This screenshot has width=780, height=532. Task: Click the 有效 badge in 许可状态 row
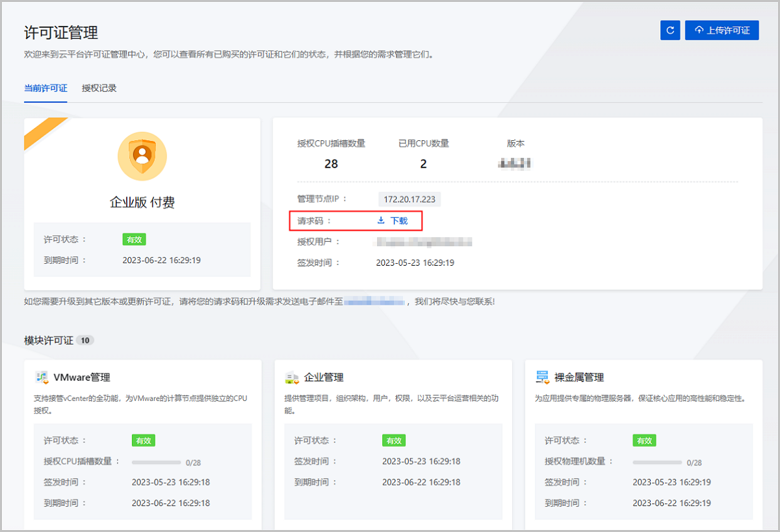(x=134, y=239)
